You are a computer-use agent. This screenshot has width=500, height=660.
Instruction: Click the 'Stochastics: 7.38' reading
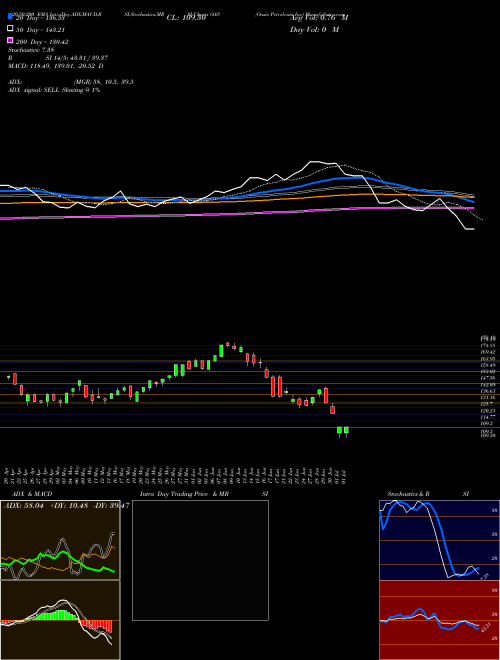[31, 50]
